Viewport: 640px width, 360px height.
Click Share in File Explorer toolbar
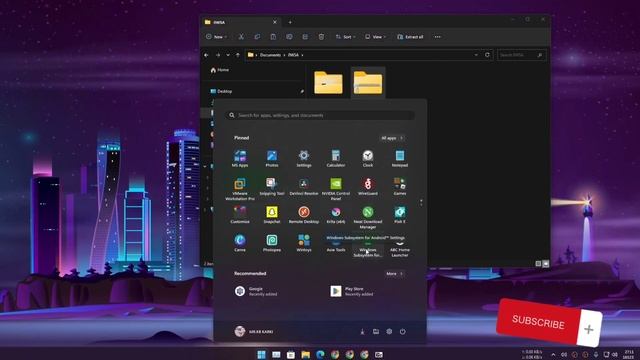[x=305, y=37]
